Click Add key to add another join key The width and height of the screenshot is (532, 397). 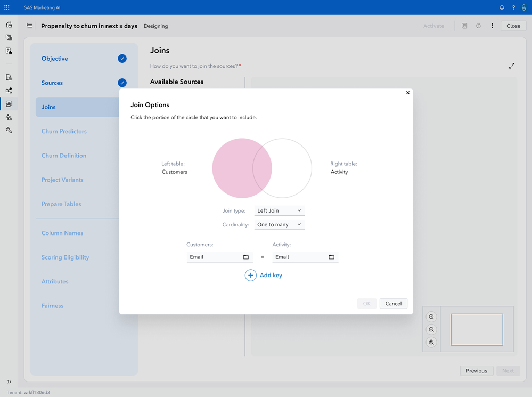tap(264, 275)
